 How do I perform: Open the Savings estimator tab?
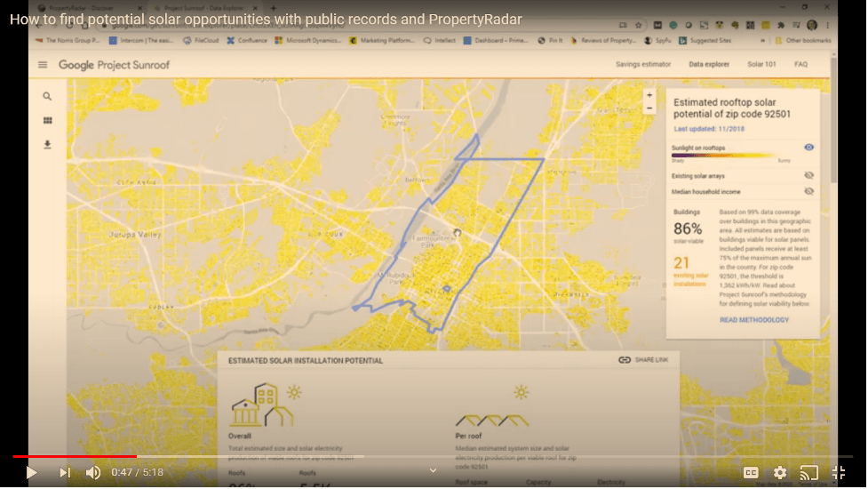(x=642, y=64)
